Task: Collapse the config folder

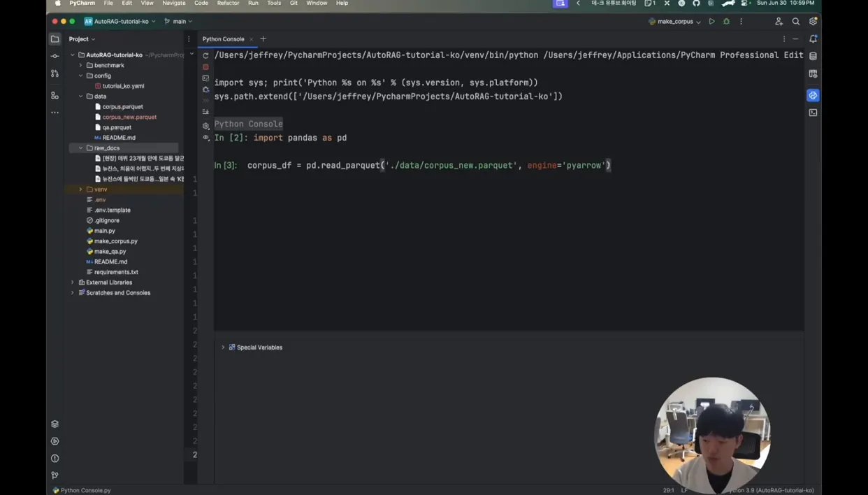Action: point(80,76)
